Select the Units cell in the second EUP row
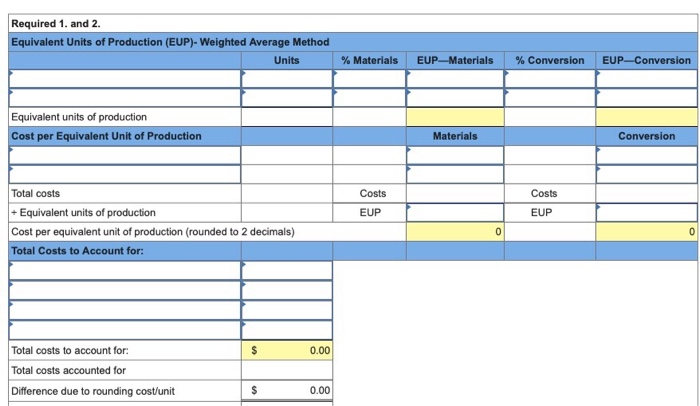700x406 pixels. tap(287, 98)
